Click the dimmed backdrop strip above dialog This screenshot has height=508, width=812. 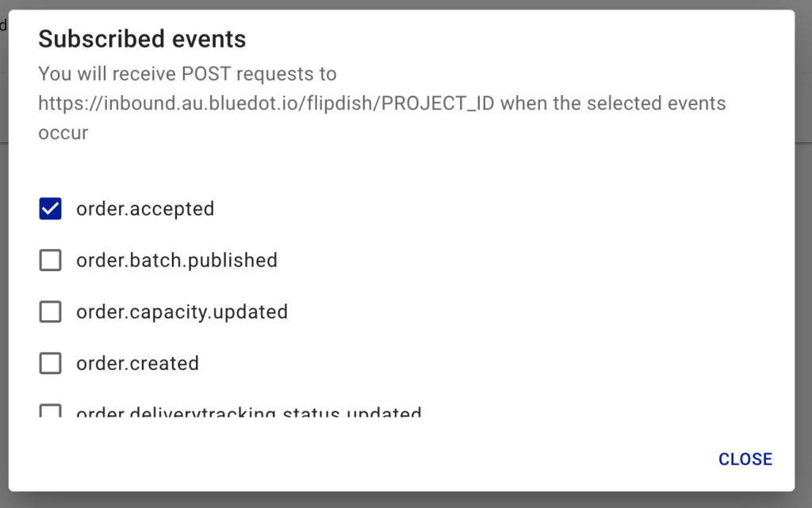tap(406, 4)
